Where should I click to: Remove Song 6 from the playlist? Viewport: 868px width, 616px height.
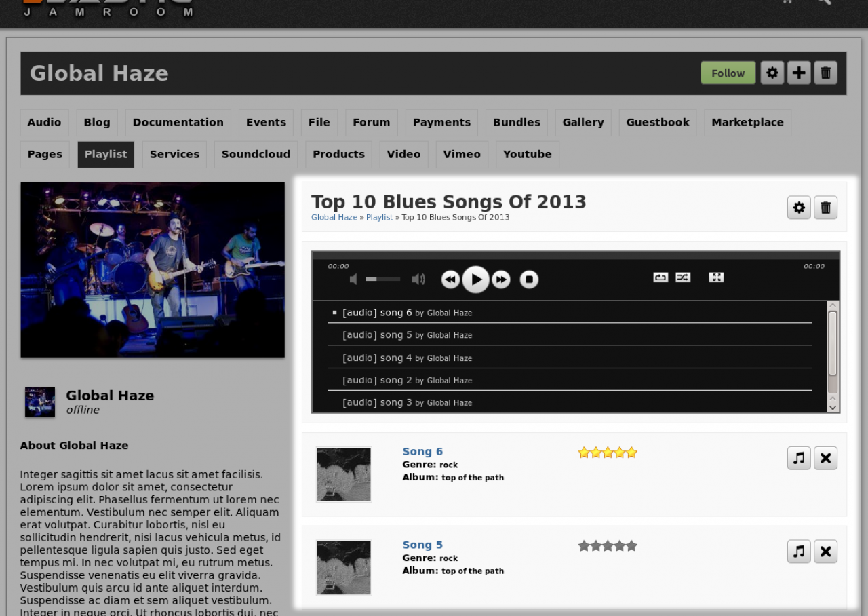point(825,458)
